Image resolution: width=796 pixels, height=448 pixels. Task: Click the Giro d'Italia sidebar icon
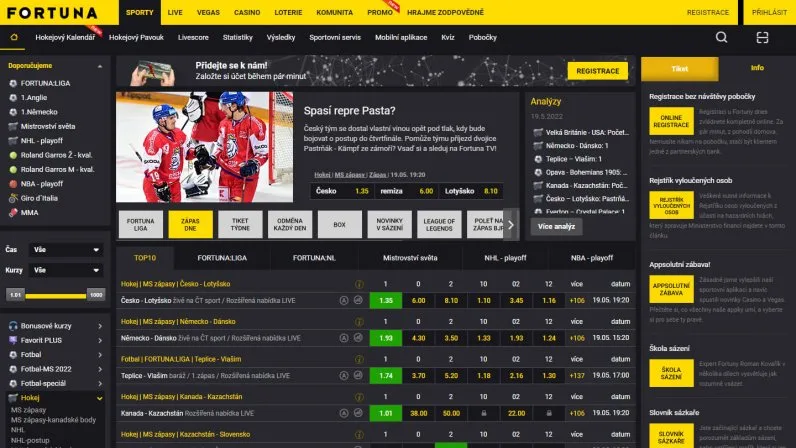pyautogui.click(x=12, y=198)
